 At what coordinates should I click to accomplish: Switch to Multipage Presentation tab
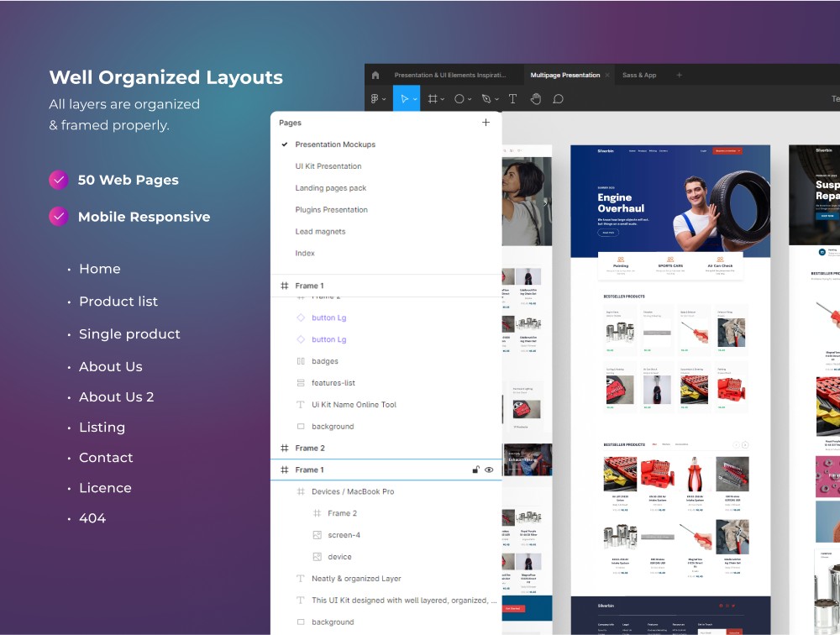(x=564, y=75)
